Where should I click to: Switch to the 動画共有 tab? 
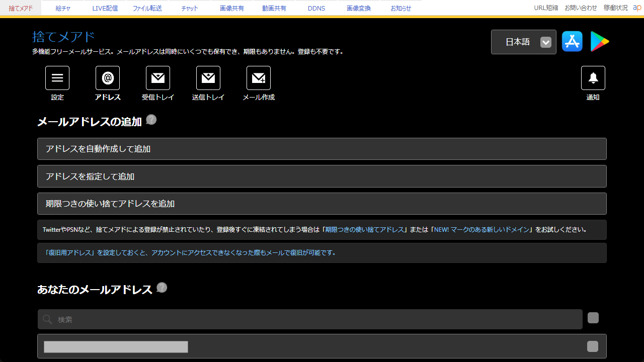pos(274,8)
